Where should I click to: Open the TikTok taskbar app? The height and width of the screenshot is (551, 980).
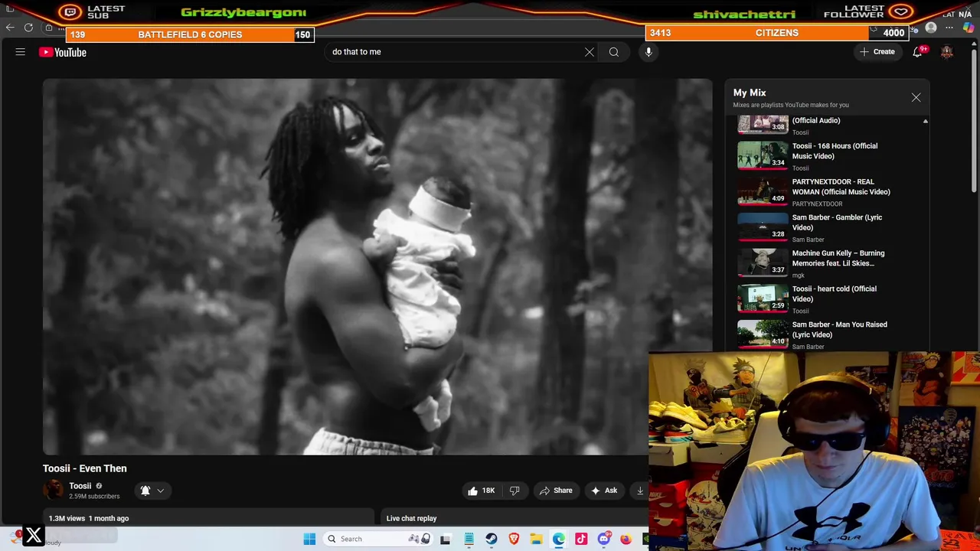tap(581, 539)
